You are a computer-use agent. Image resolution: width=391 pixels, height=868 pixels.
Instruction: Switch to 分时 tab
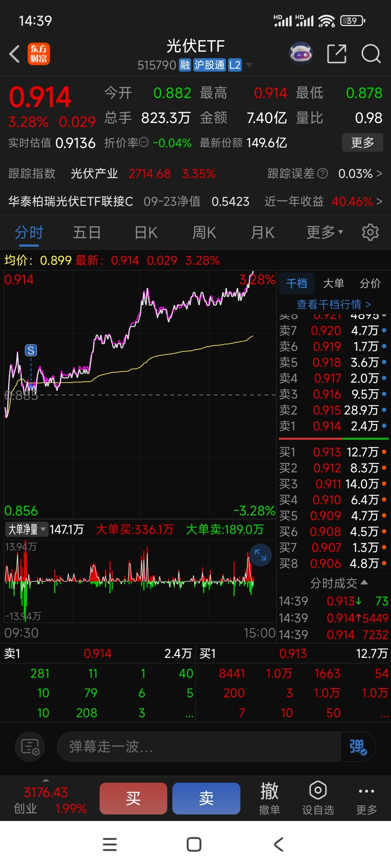pyautogui.click(x=29, y=232)
